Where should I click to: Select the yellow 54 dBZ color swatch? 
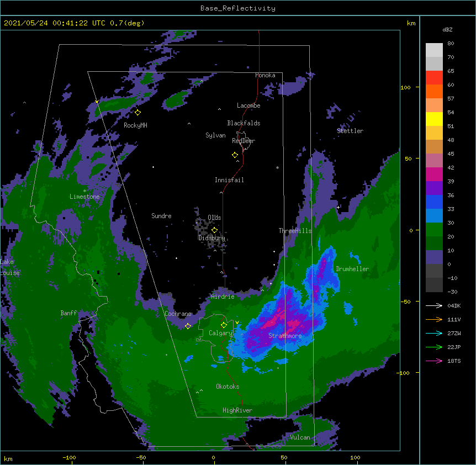434,119
